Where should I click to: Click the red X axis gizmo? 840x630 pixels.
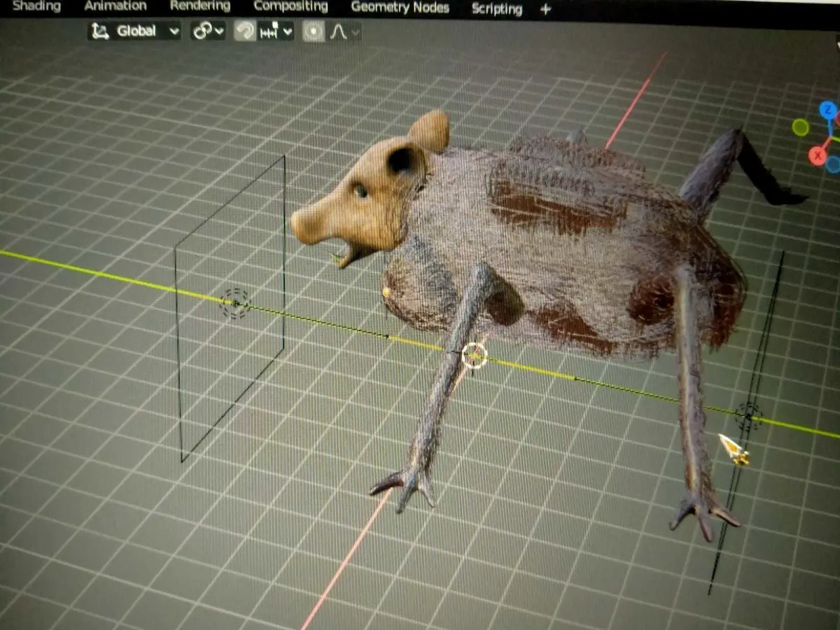[818, 155]
